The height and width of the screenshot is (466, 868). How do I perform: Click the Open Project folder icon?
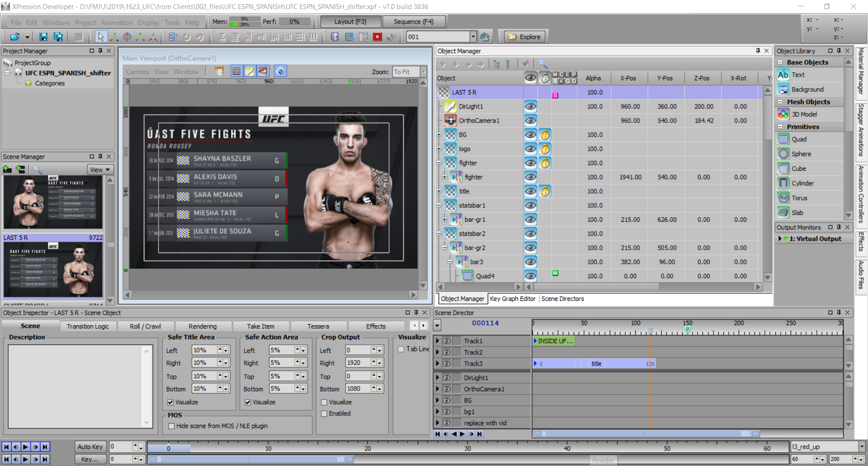tap(15, 37)
